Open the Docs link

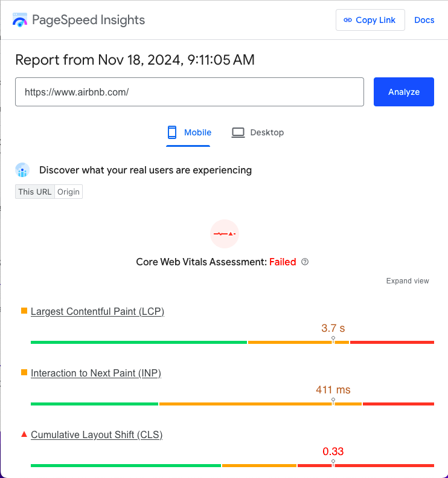[424, 20]
